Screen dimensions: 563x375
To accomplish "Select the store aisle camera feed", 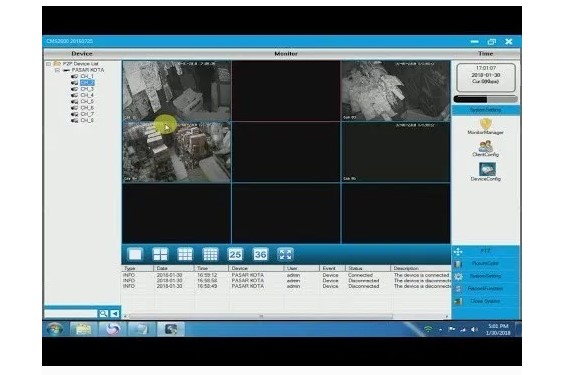I will click(x=177, y=152).
